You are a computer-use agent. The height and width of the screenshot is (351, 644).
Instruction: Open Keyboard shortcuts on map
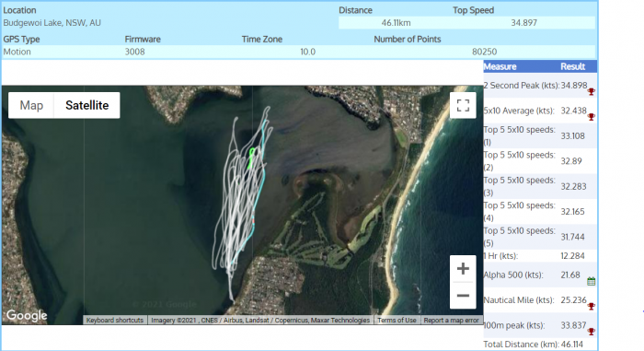(115, 321)
